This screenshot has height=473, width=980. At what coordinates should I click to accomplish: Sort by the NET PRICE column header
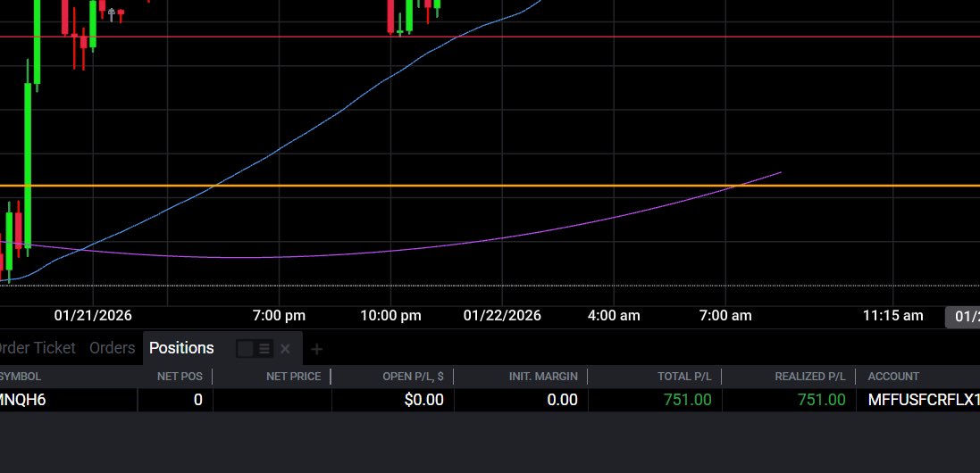[293, 377]
